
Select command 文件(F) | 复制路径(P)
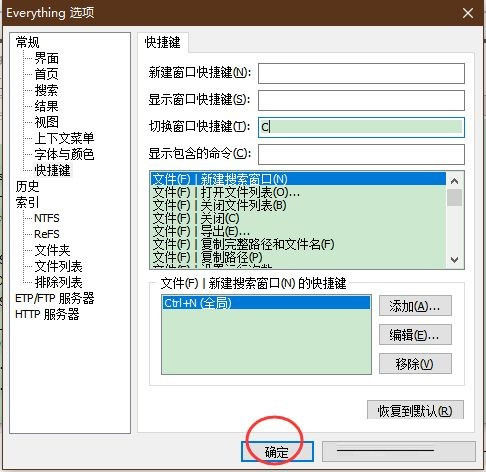[298, 257]
